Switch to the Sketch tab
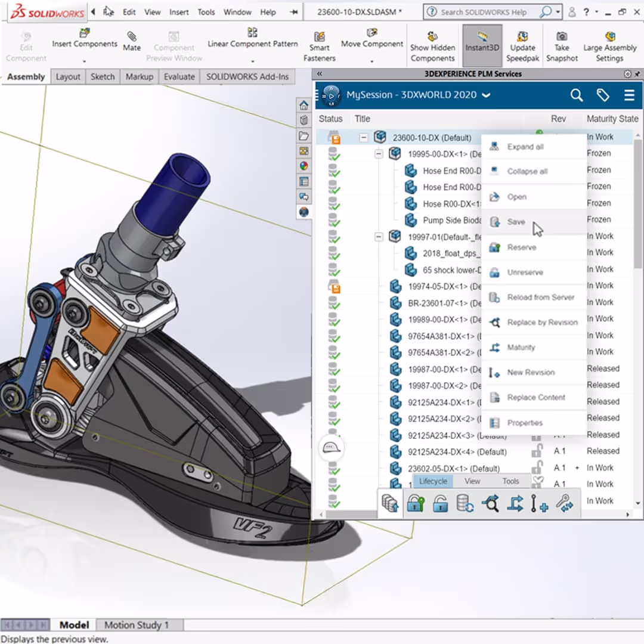 (103, 77)
